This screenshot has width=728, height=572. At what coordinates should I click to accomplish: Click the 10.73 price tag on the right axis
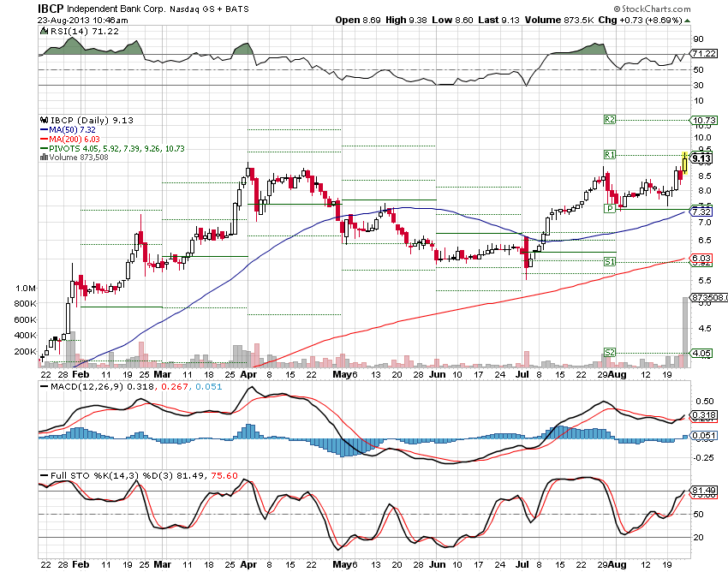click(704, 120)
